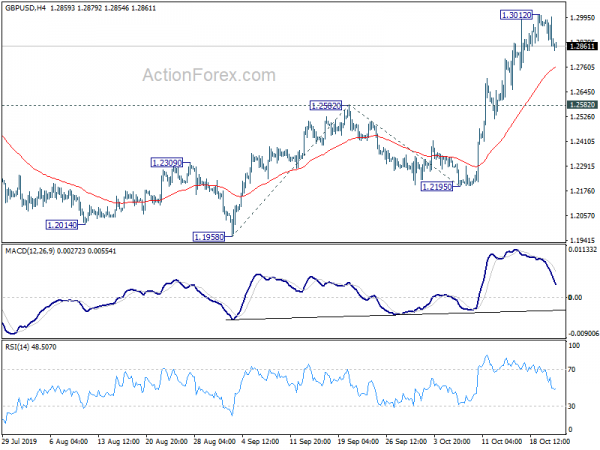Screen dimensions: 600x450
Task: Click the RSI axis value 30
Action: point(572,406)
